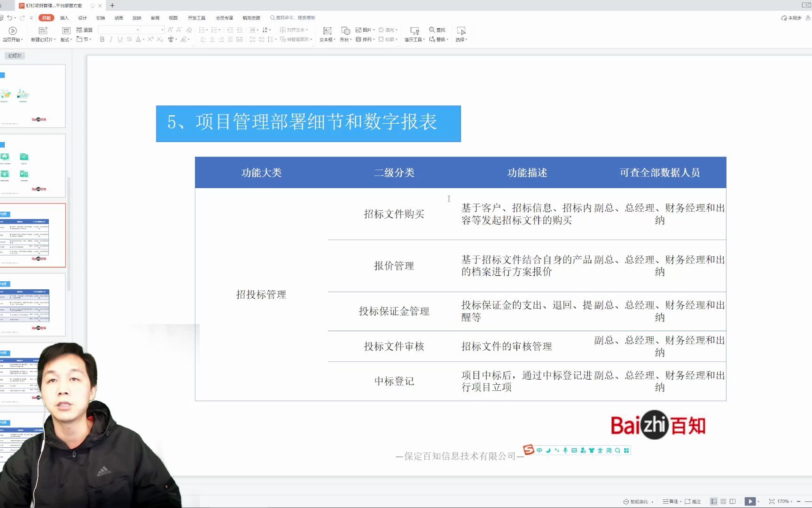The image size is (812, 508).
Task: Click the 批注 (Comment) icon in status bar
Action: click(x=695, y=501)
